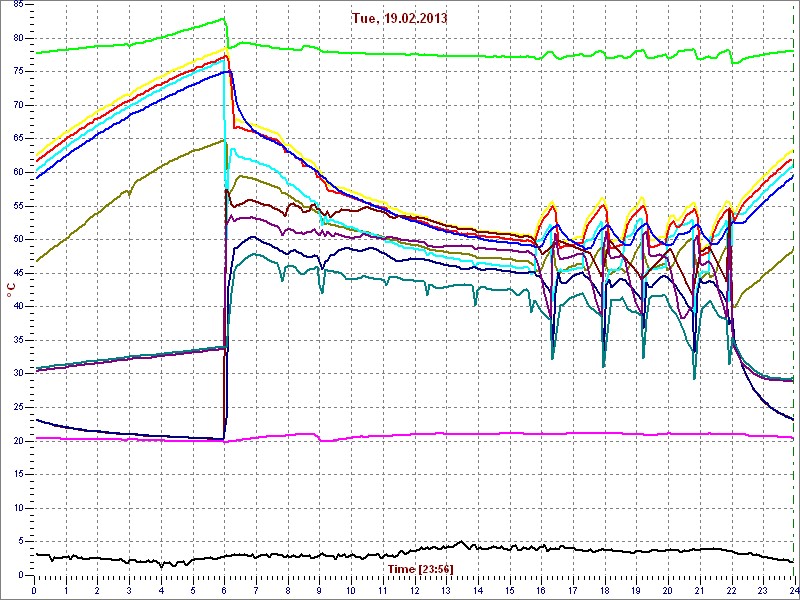The image size is (800, 600).
Task: Click hour 21 on the time axis
Action: (x=699, y=590)
